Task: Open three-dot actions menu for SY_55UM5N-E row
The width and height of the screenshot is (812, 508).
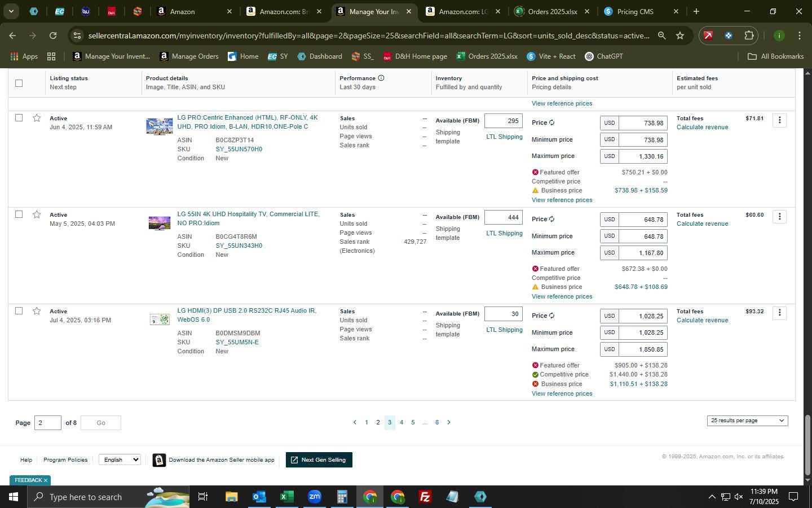Action: pos(779,313)
